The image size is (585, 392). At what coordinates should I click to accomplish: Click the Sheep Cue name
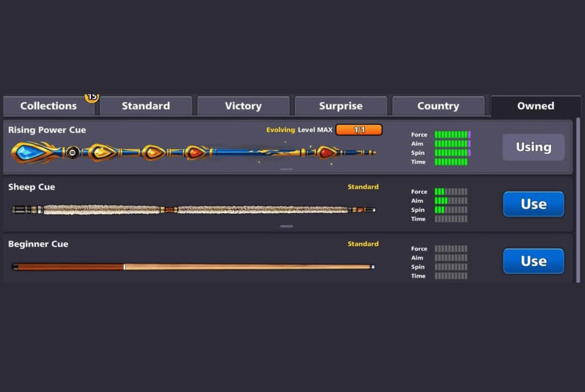click(32, 187)
